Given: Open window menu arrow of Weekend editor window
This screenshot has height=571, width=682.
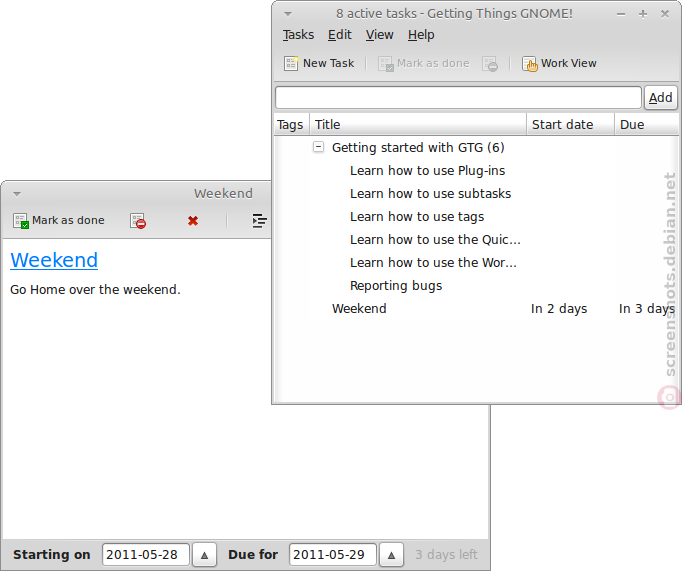Looking at the screenshot, I should (17, 194).
